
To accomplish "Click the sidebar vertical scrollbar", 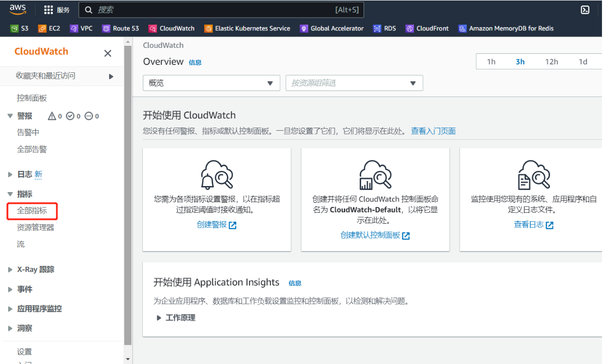I will (x=128, y=196).
